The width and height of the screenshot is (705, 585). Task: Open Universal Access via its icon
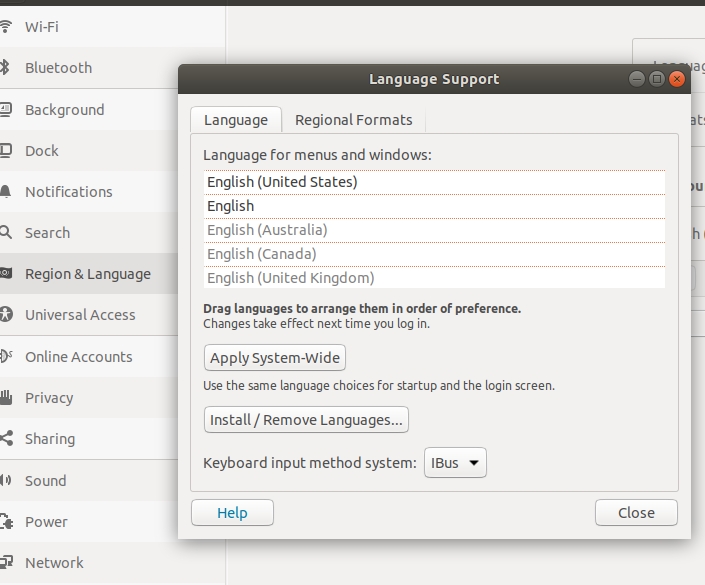tap(5, 315)
